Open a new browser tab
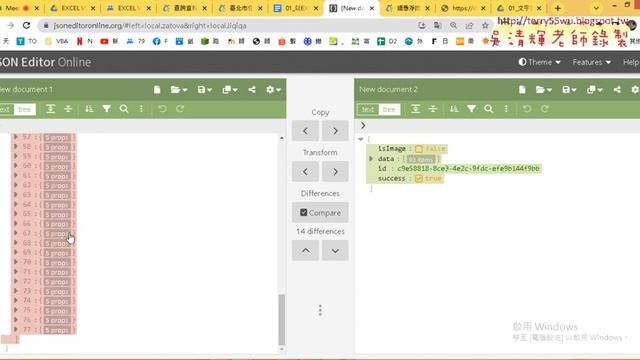This screenshot has width=640, height=360. click(558, 8)
